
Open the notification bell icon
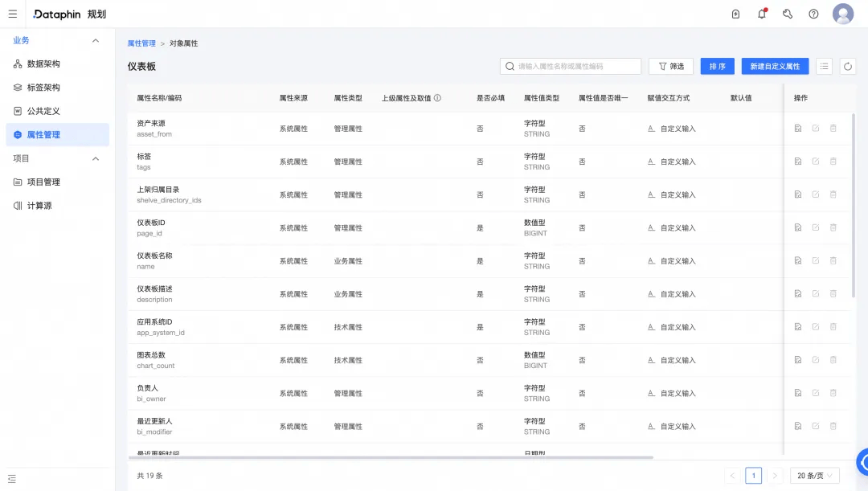click(x=762, y=14)
